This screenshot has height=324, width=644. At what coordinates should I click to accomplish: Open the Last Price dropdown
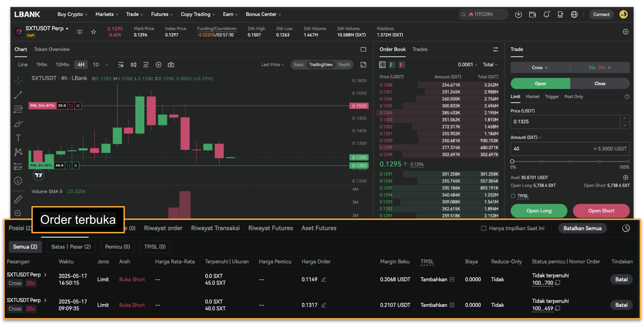(272, 65)
